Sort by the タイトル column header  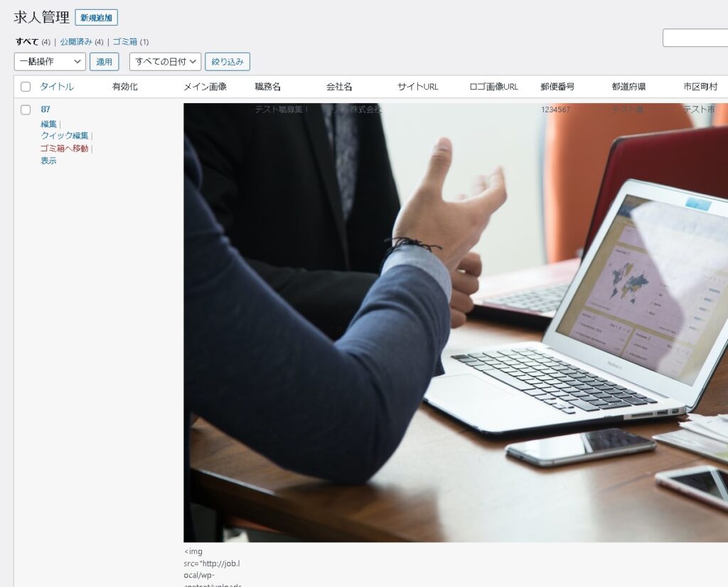[x=57, y=87]
